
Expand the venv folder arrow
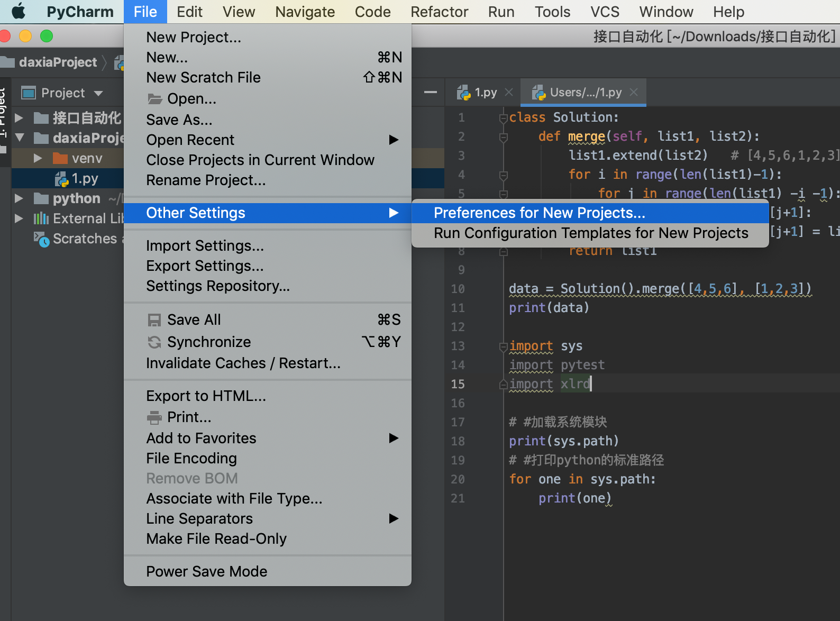point(38,158)
